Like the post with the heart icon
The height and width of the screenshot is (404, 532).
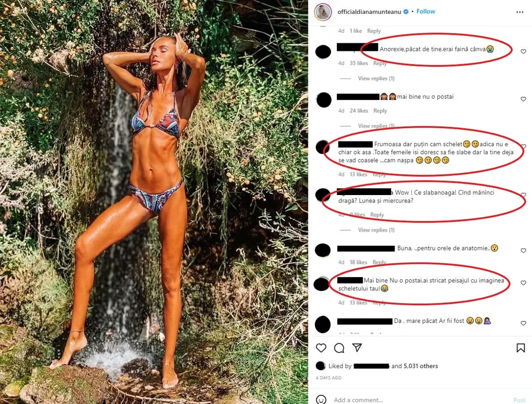[321, 348]
